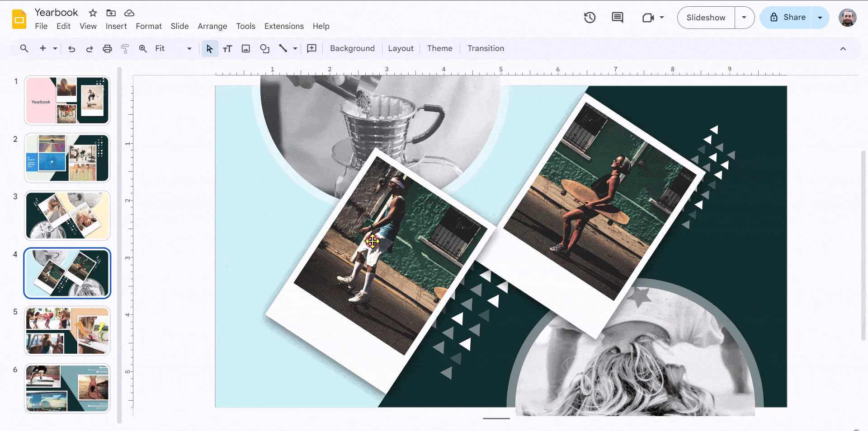Open comment history icon
The height and width of the screenshot is (431, 868).
click(x=617, y=18)
